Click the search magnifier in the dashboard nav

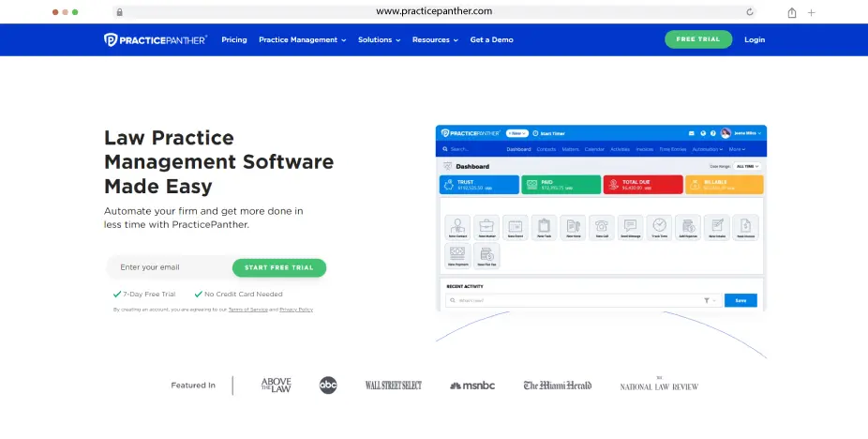(445, 149)
